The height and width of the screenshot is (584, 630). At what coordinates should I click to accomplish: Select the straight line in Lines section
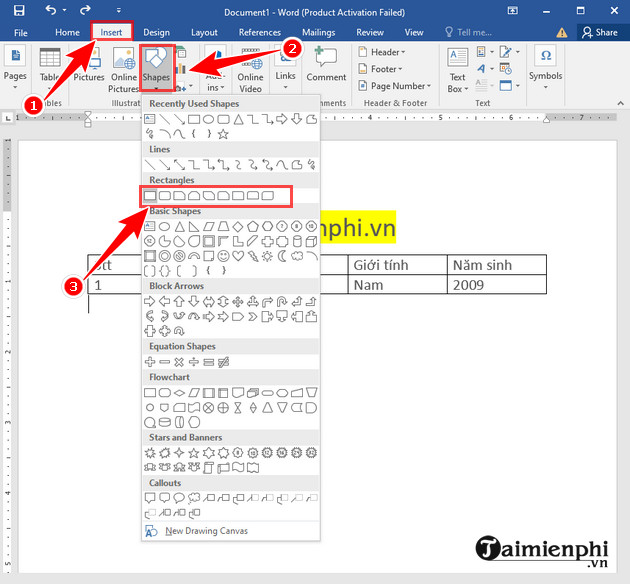(x=150, y=165)
